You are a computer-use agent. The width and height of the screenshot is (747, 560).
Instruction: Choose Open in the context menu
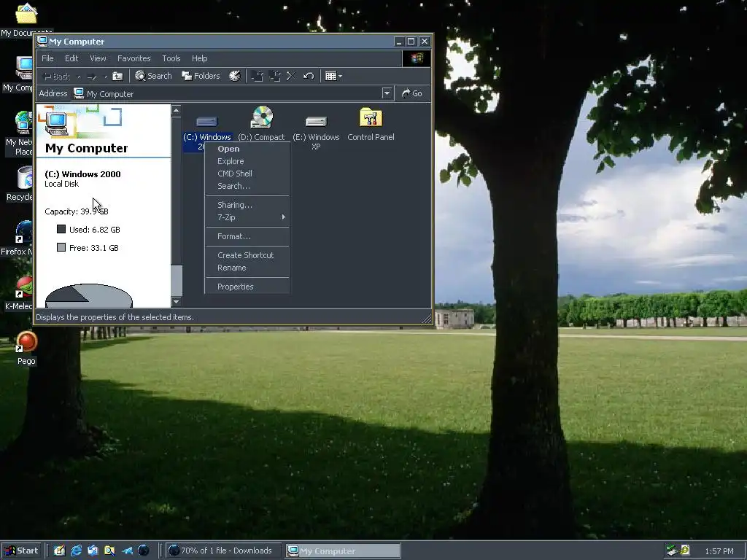point(247,149)
